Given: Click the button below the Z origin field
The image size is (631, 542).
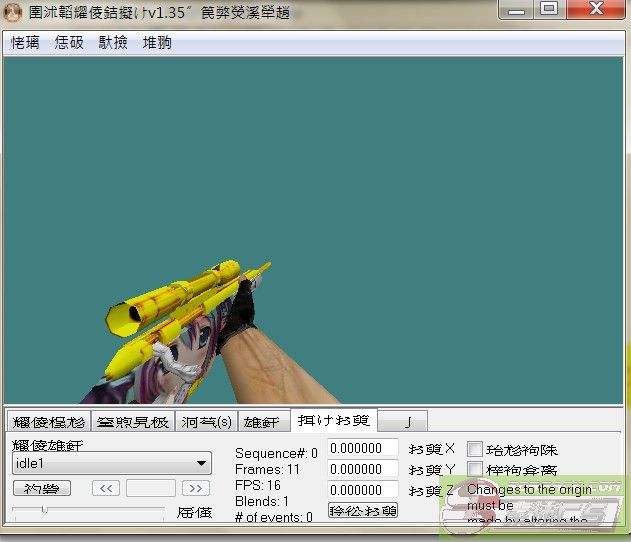Looking at the screenshot, I should click(362, 510).
